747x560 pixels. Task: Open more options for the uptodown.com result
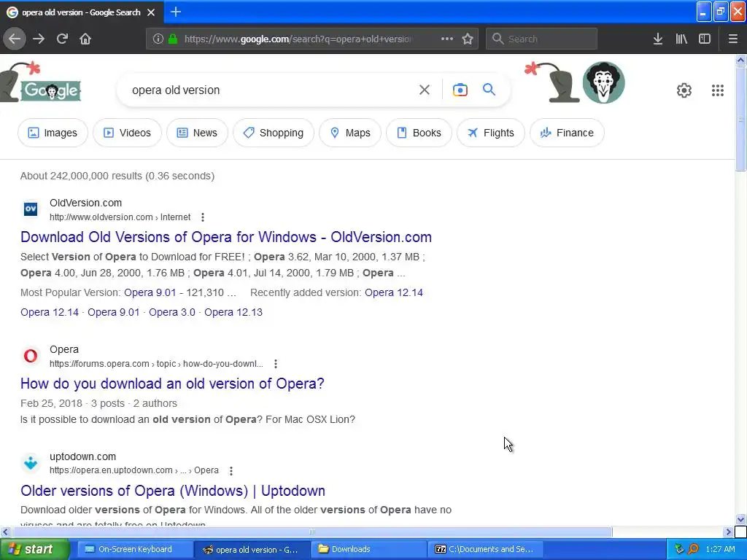click(231, 470)
